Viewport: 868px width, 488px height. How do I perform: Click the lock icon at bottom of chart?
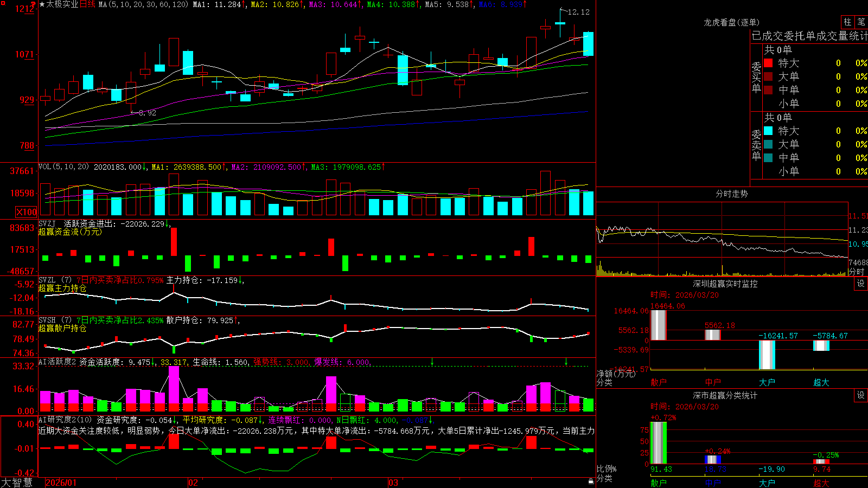[591, 481]
